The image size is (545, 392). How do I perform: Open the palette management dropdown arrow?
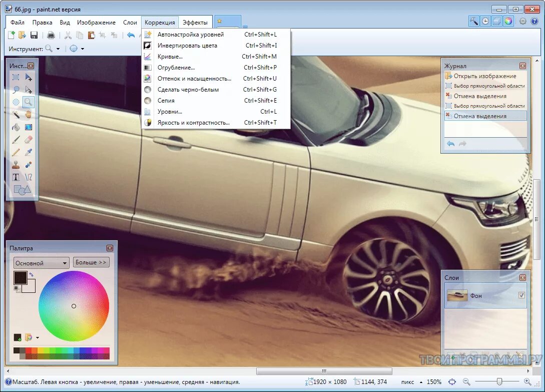point(38,337)
